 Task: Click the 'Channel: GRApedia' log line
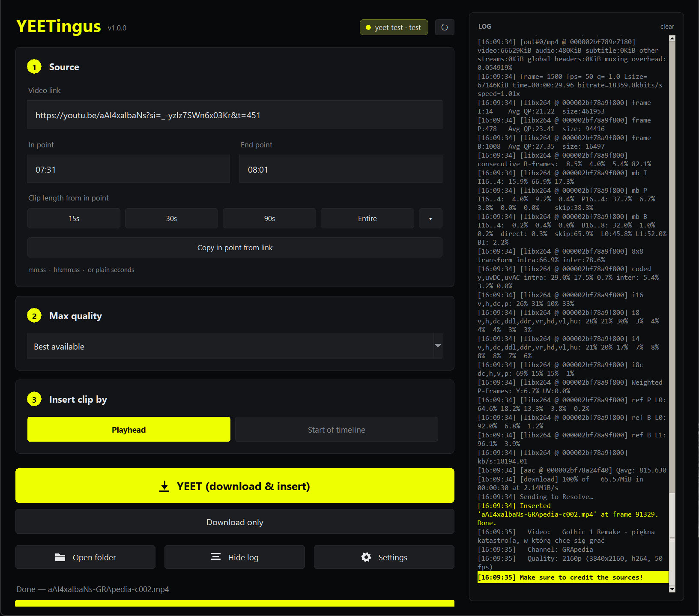point(535,550)
